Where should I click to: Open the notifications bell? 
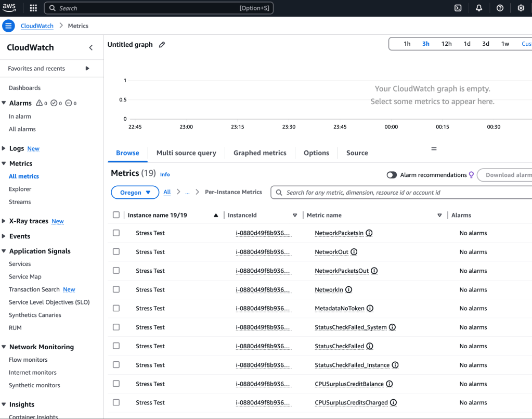point(479,8)
